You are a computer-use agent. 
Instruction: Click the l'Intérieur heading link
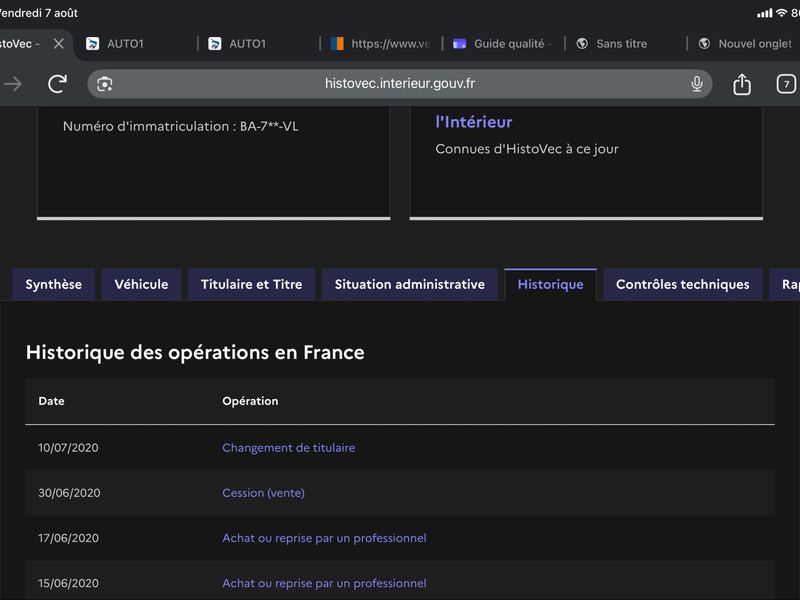[473, 122]
